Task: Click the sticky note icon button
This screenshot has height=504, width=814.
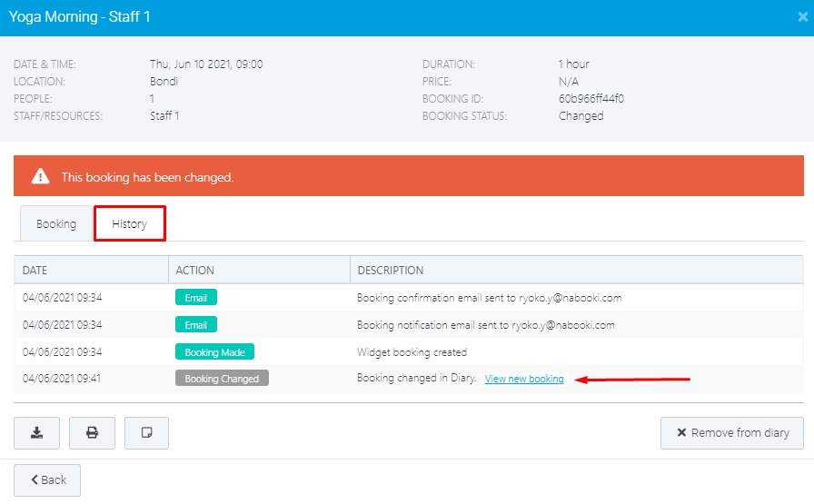Action: click(x=146, y=433)
